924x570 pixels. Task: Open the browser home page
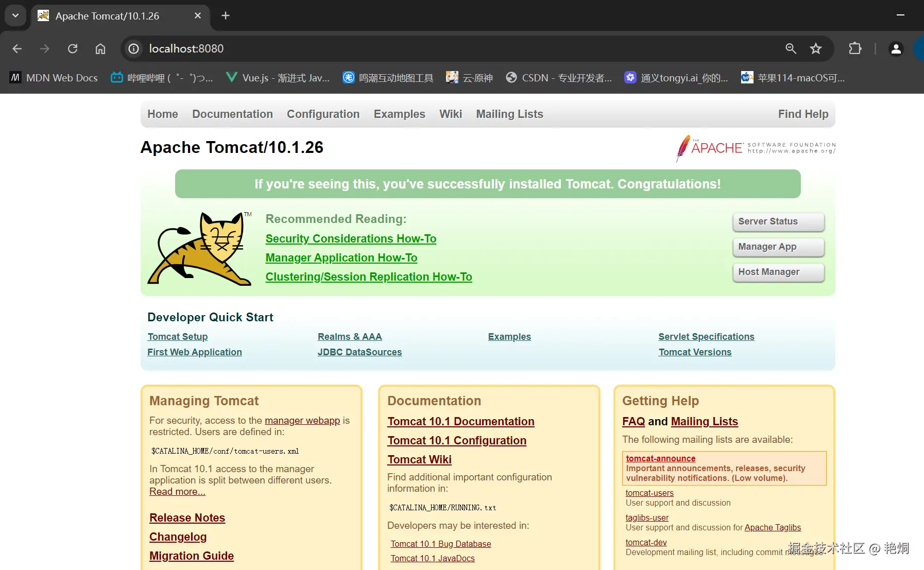click(100, 48)
